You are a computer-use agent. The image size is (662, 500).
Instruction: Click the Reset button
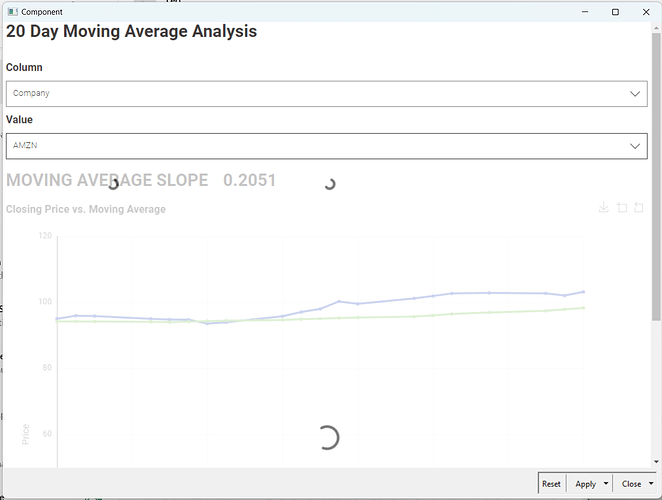point(551,484)
